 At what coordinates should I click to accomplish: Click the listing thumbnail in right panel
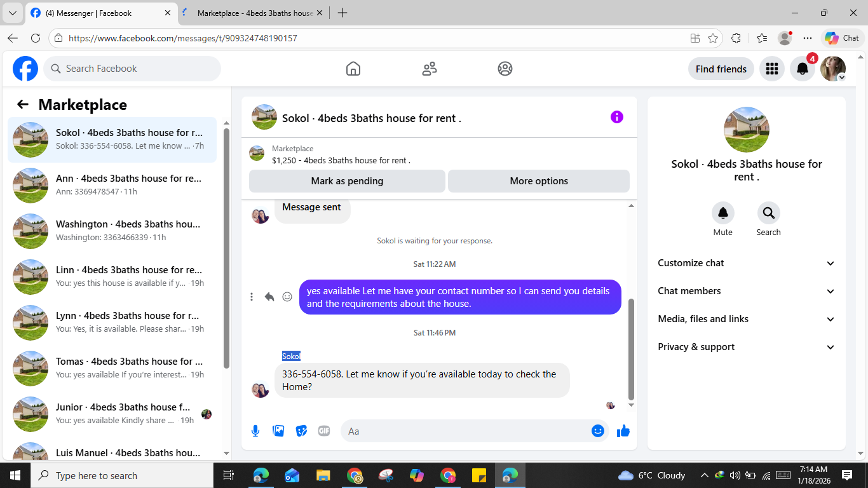pyautogui.click(x=747, y=130)
